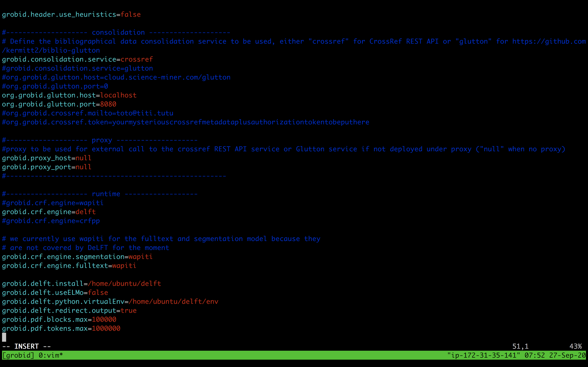Click the false value on header.use_heuristics line

(x=131, y=14)
